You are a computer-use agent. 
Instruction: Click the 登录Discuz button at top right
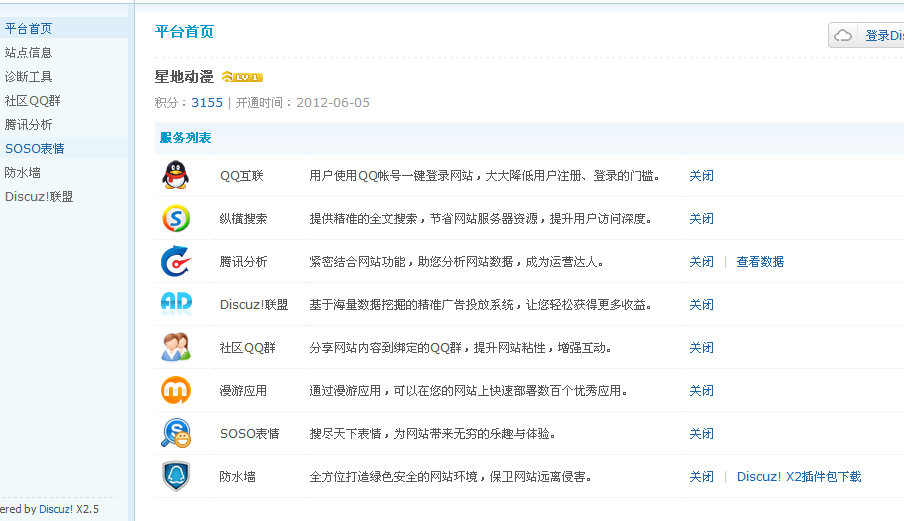tap(866, 36)
